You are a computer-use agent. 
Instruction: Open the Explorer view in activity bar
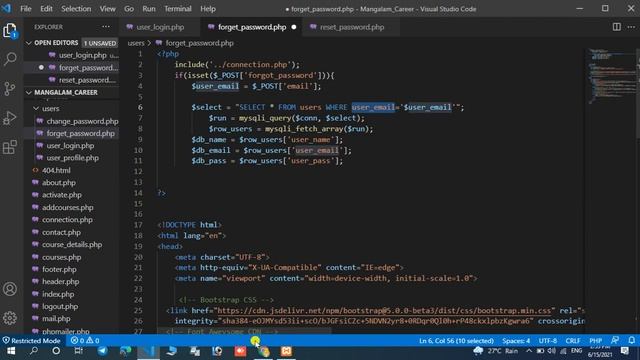point(10,31)
